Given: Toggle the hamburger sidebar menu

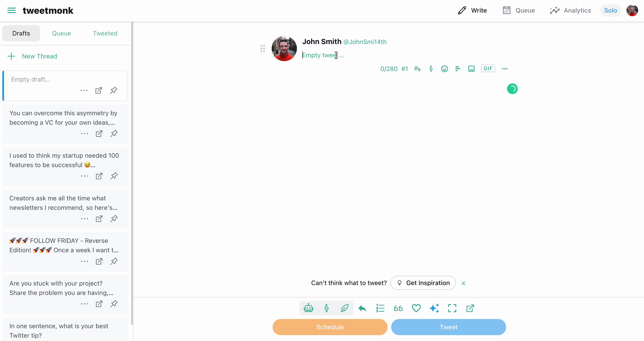Looking at the screenshot, I should [x=11, y=11].
